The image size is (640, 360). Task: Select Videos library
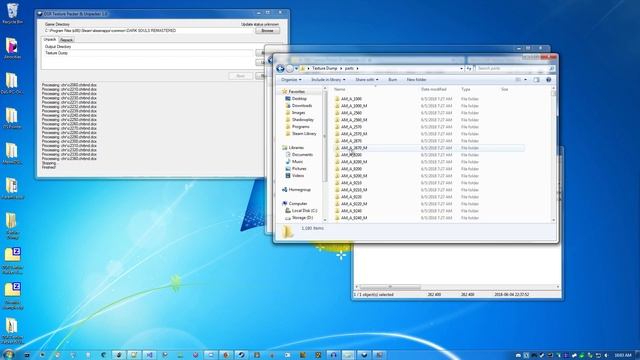(x=298, y=176)
